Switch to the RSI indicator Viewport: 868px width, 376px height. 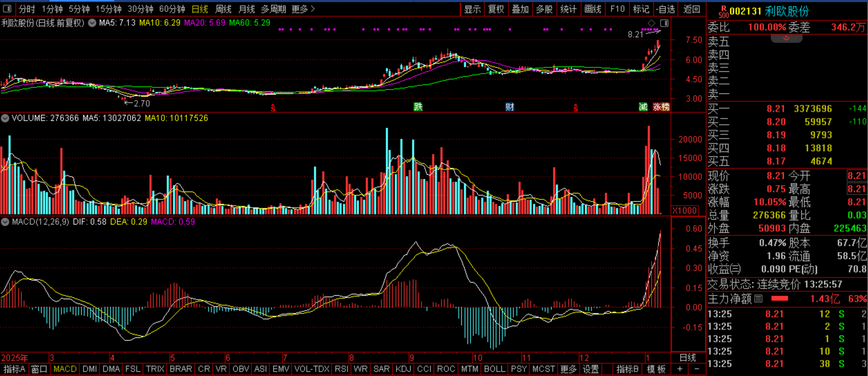point(341,369)
